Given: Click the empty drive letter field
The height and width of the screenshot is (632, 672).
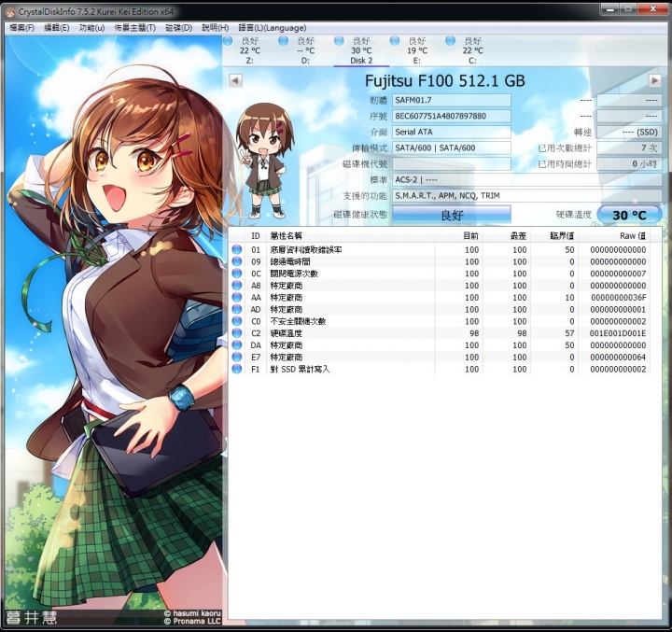Looking at the screenshot, I should tap(452, 163).
